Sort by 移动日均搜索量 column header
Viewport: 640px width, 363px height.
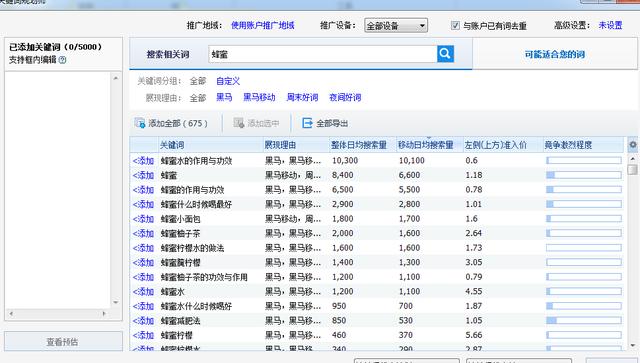pyautogui.click(x=429, y=145)
